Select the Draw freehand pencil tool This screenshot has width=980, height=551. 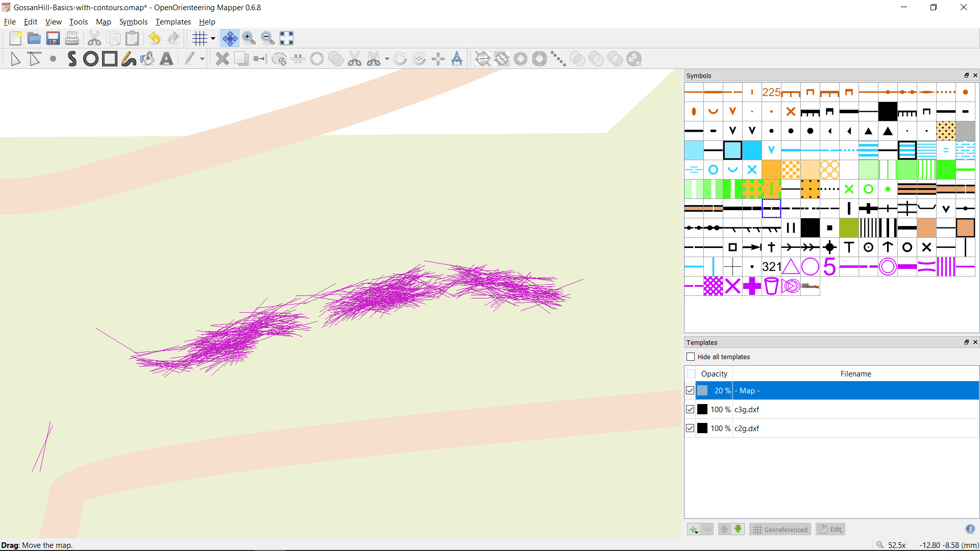point(129,59)
